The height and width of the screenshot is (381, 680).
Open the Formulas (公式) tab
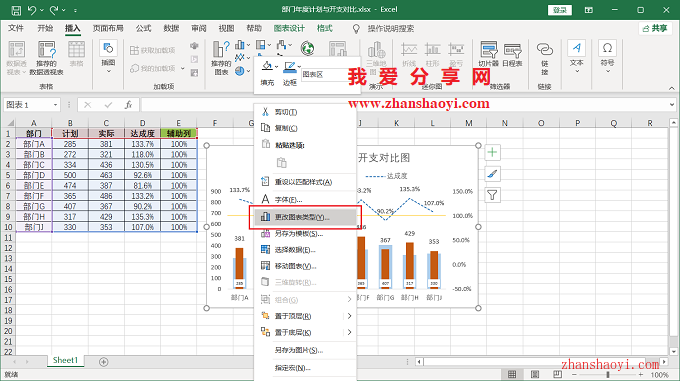[x=143, y=29]
